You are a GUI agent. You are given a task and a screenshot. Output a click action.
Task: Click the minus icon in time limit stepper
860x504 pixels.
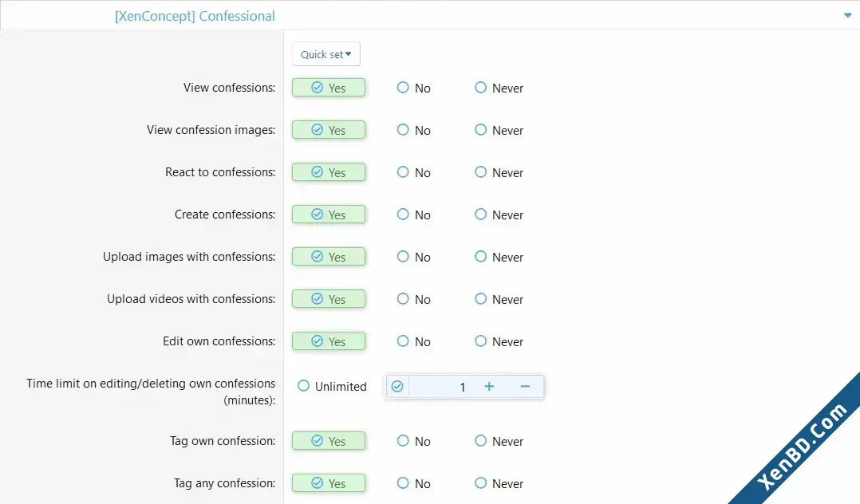click(x=525, y=387)
